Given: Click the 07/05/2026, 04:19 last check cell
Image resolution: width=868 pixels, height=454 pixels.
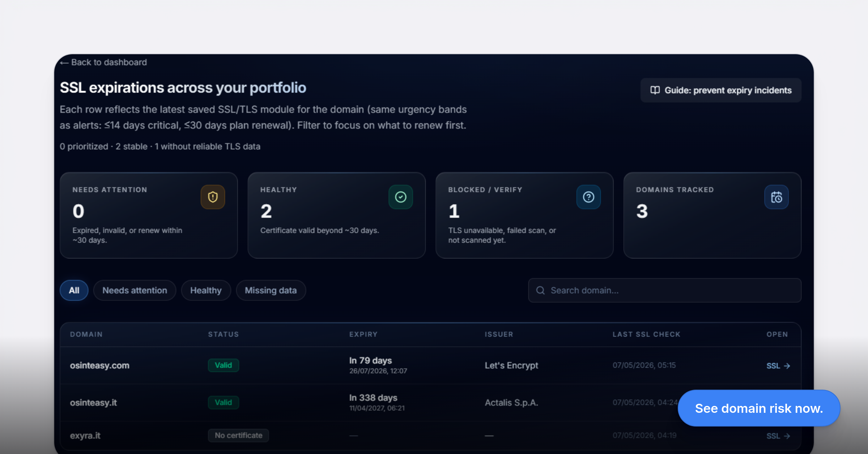Looking at the screenshot, I should 644,435.
